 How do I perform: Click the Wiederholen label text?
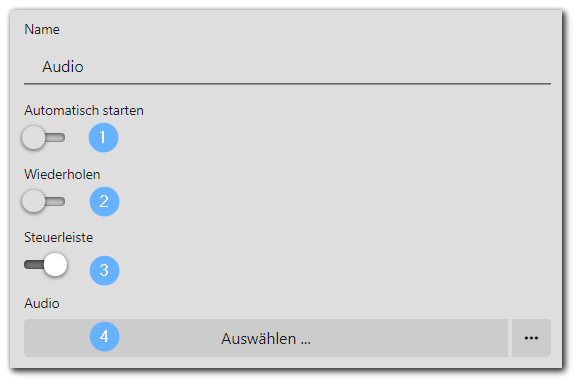click(x=62, y=174)
